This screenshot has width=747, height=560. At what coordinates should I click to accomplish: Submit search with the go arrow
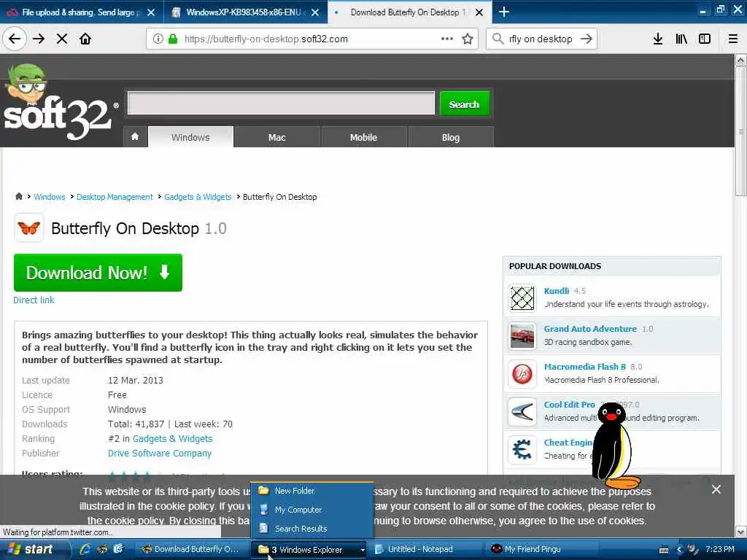pyautogui.click(x=587, y=39)
